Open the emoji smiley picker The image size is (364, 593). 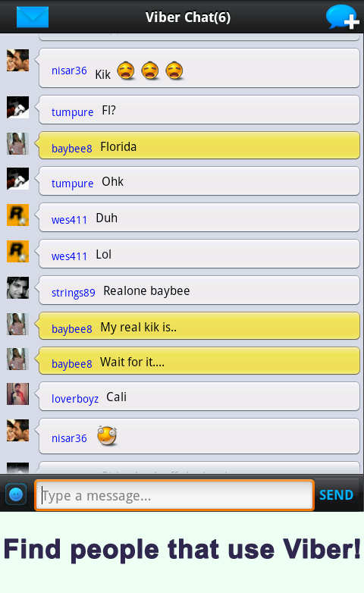pyautogui.click(x=16, y=494)
